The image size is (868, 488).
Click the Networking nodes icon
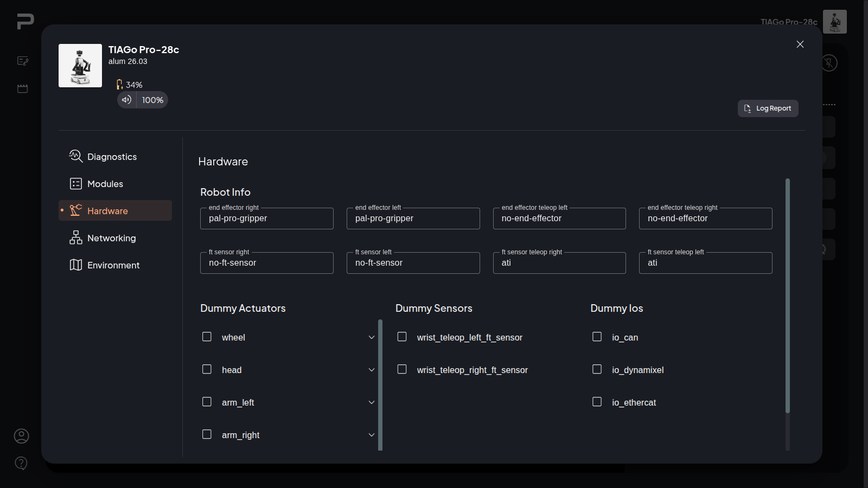pyautogui.click(x=76, y=237)
